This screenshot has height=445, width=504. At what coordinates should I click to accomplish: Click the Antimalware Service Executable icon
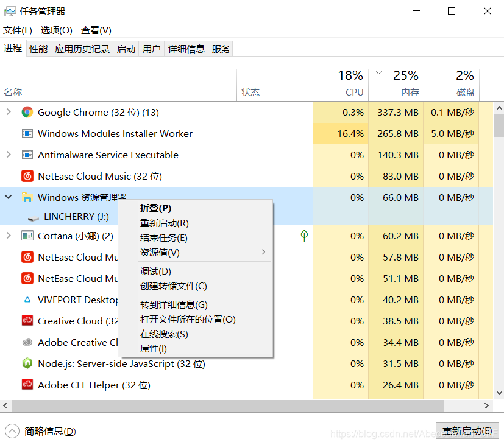27,155
